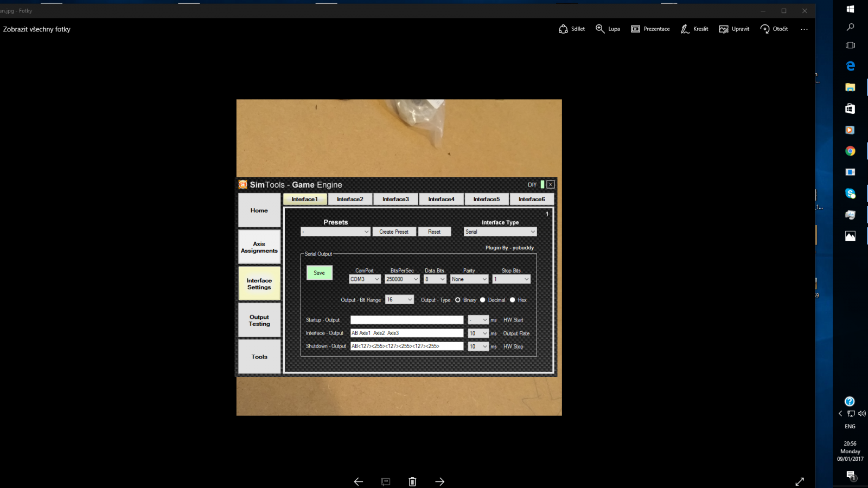Go to the next photo arrow
This screenshot has width=868, height=488.
[x=439, y=481]
